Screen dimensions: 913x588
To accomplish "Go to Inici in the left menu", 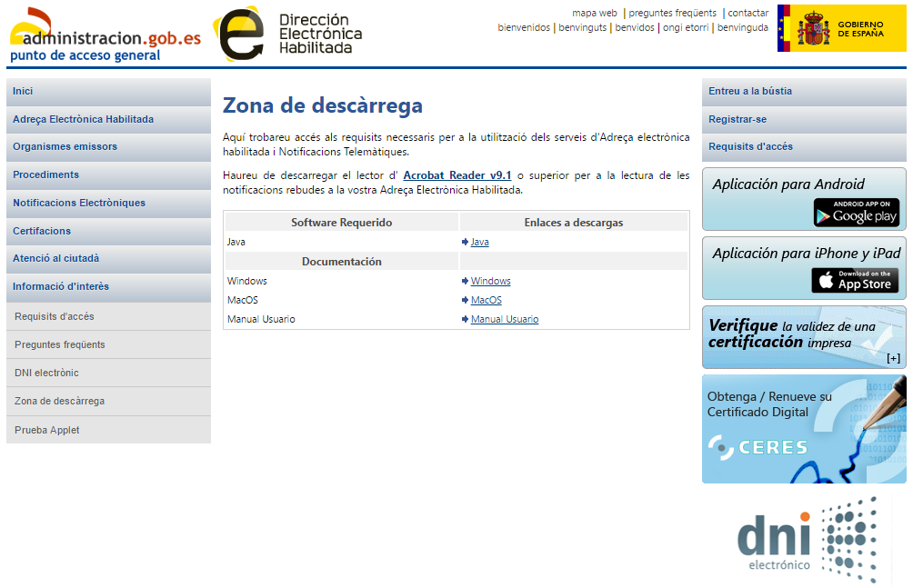I will [x=108, y=92].
